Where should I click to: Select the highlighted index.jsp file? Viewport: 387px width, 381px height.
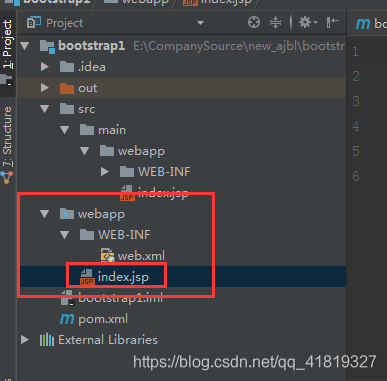click(123, 277)
